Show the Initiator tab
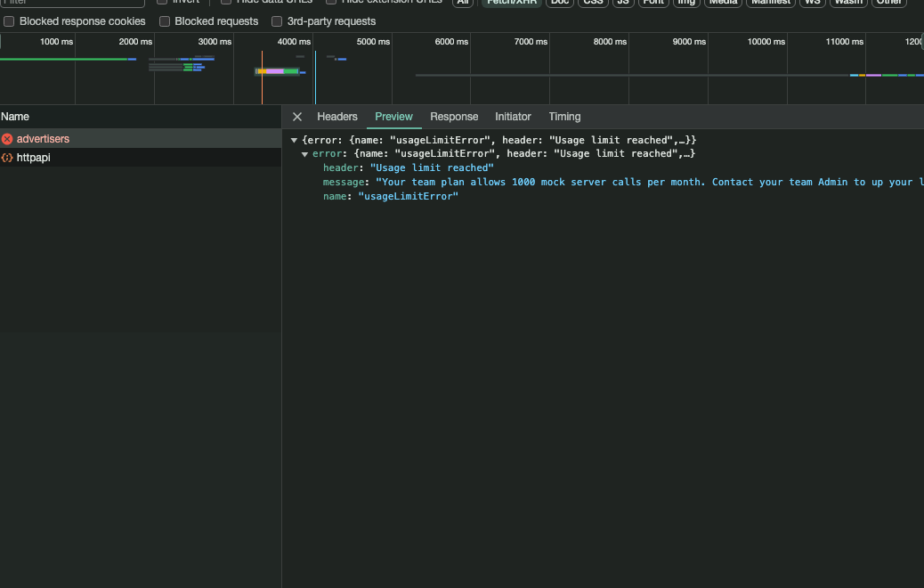The image size is (924, 588). click(x=513, y=117)
